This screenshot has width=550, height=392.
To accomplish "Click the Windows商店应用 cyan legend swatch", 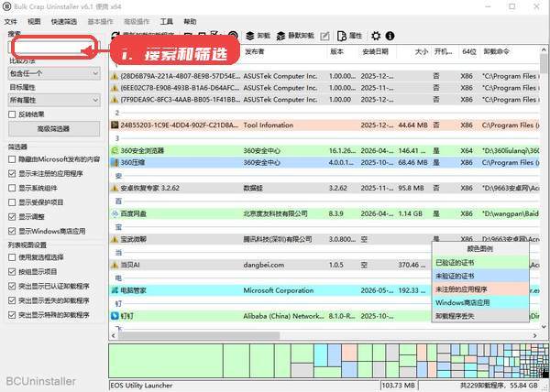I will click(480, 302).
